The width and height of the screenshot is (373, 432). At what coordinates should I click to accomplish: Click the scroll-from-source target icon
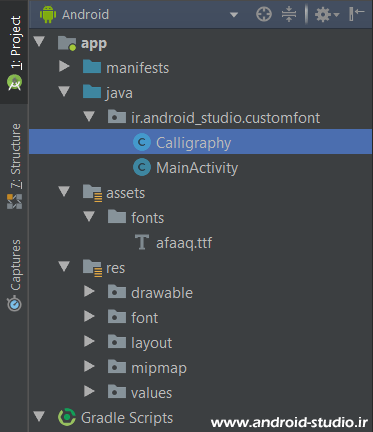[x=264, y=15]
